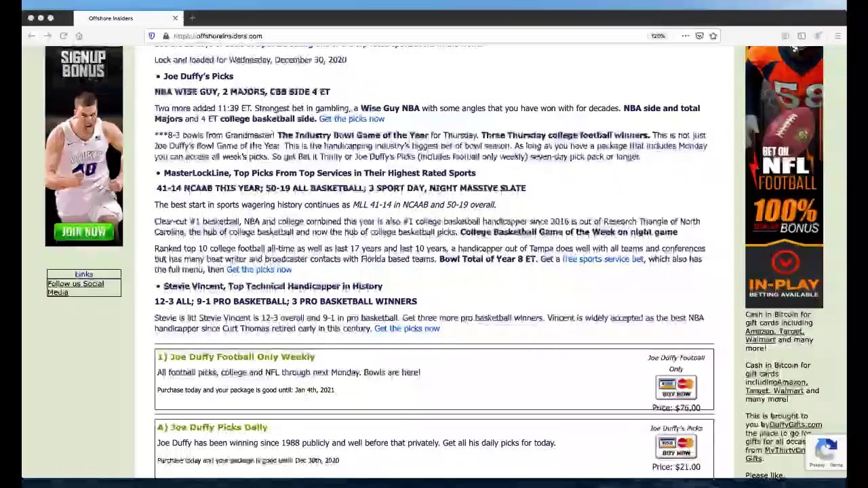Click Buy Now for Joe Duffy's Picks daily

pos(675,447)
